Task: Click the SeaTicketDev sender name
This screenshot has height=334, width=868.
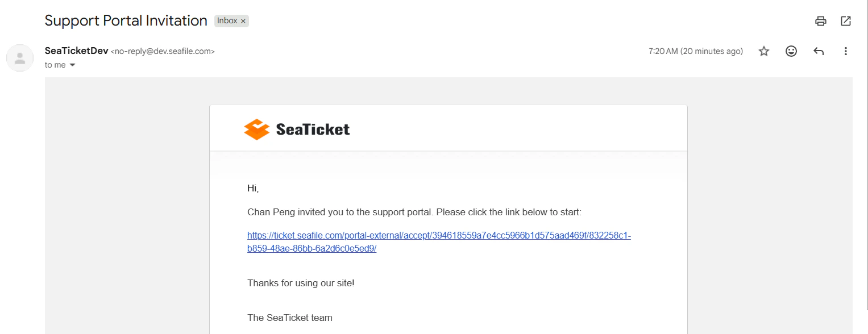Action: tap(76, 51)
